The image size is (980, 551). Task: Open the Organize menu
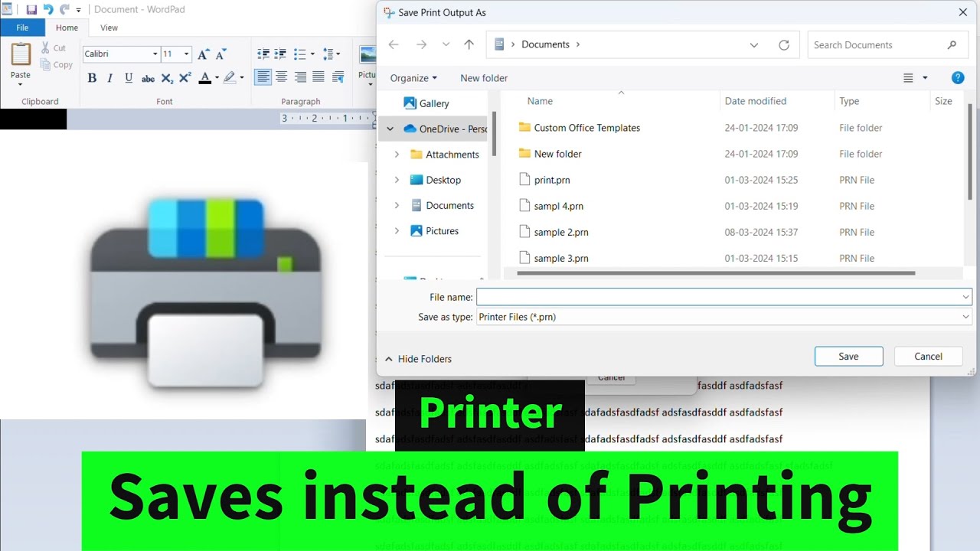(x=413, y=78)
